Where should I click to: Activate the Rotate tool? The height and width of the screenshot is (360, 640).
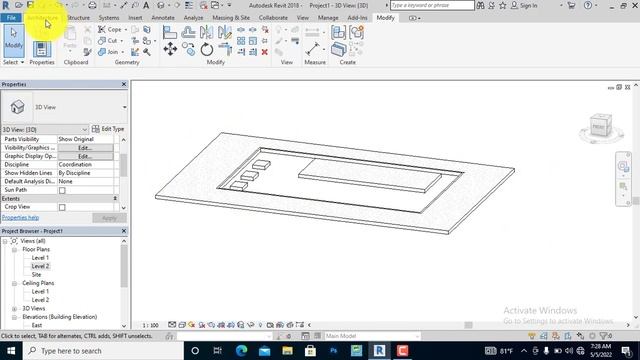pos(207,49)
